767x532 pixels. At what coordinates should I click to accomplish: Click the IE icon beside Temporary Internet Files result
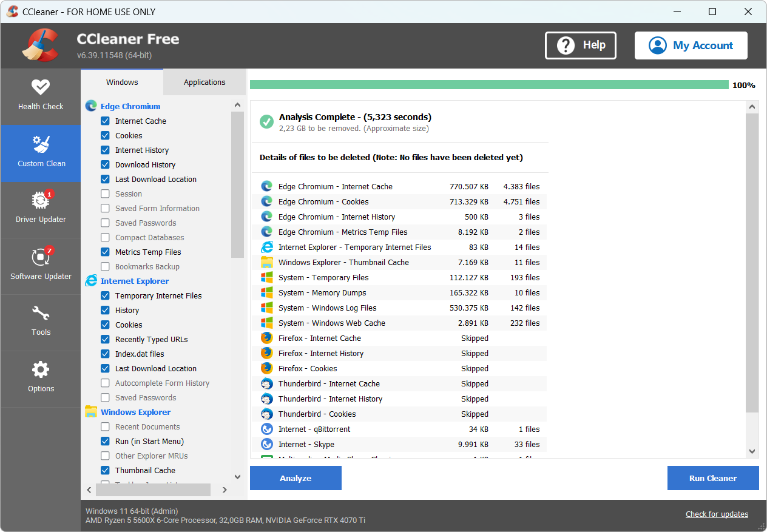click(x=267, y=247)
